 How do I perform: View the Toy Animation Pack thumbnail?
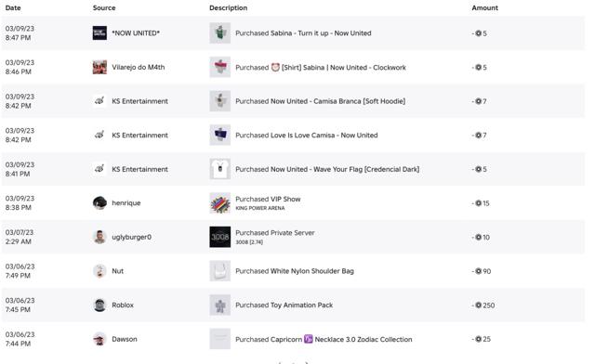tap(220, 305)
